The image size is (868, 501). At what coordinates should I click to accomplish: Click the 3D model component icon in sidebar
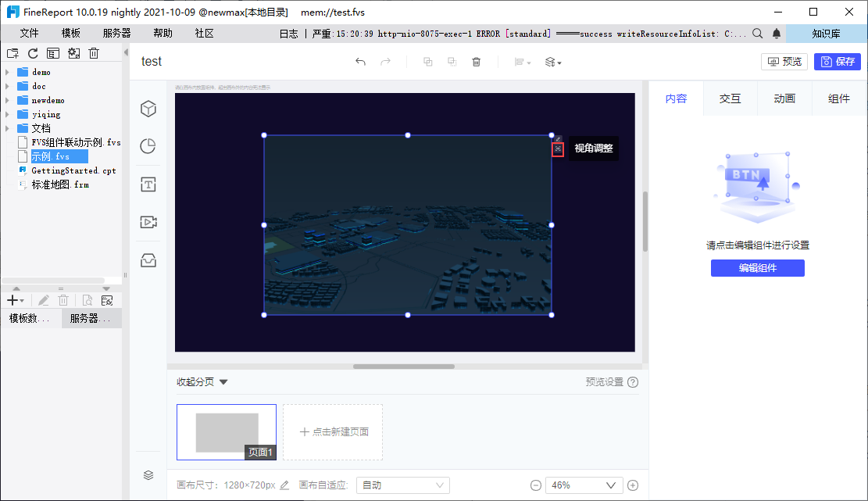148,109
